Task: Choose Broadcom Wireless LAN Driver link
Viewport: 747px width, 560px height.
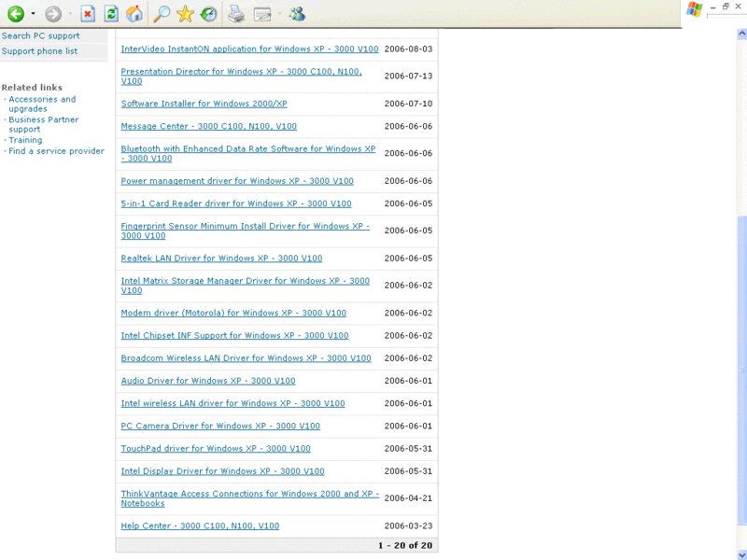Action: [246, 358]
